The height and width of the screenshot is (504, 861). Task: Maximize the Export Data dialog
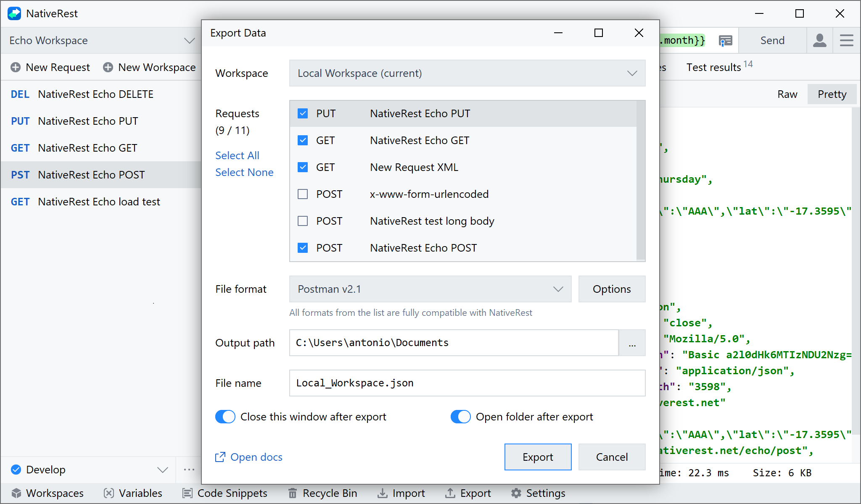(599, 33)
